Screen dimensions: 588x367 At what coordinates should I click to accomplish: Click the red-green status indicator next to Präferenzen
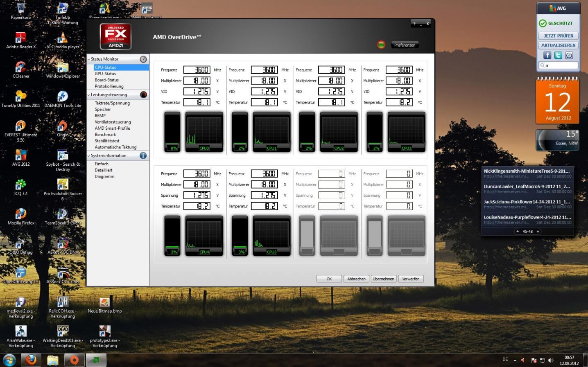(x=381, y=45)
